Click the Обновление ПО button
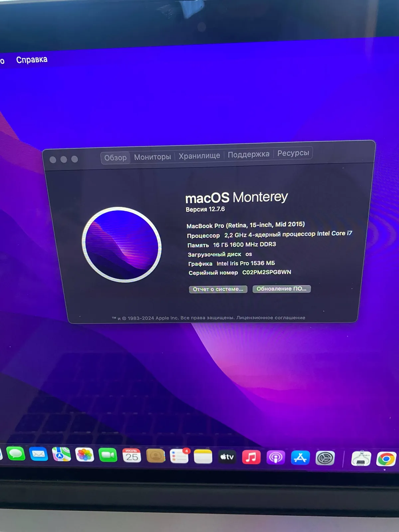 pyautogui.click(x=282, y=289)
